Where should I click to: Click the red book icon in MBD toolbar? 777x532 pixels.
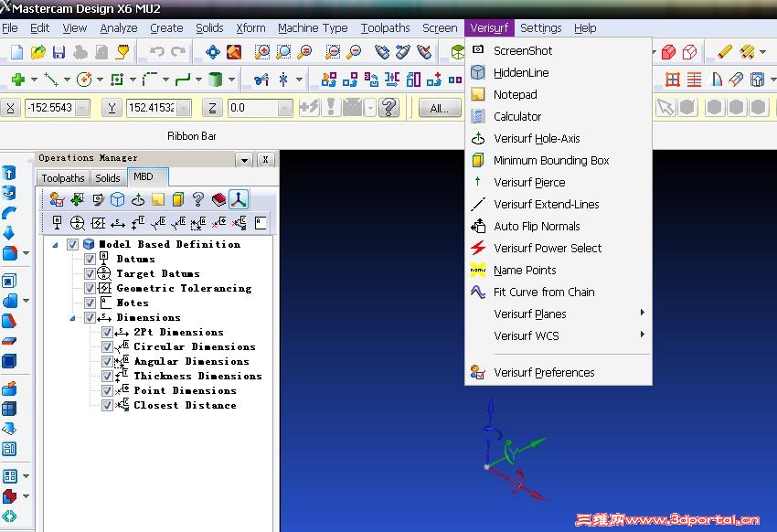(218, 199)
